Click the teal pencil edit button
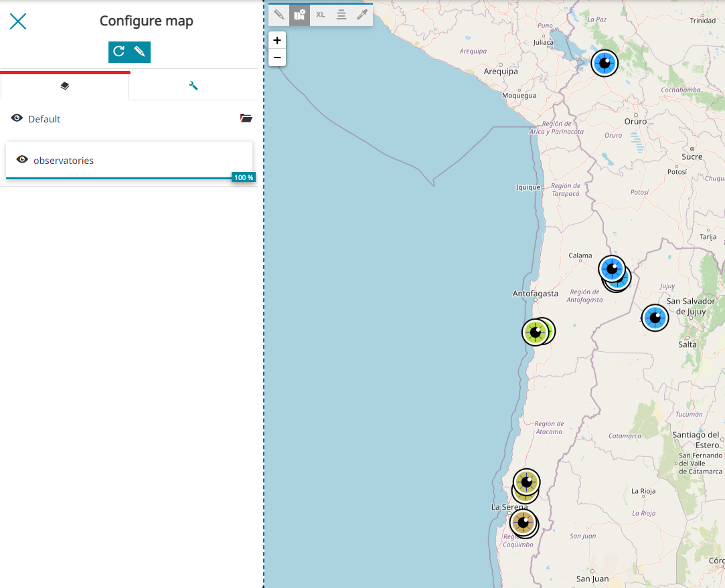This screenshot has width=725, height=588. point(139,52)
